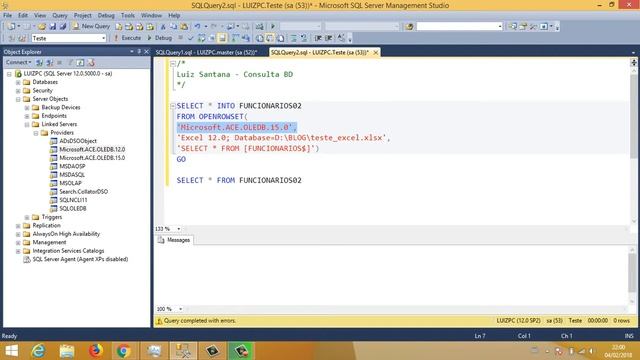Click the Save All icon
The image size is (640, 360).
(x=63, y=27)
